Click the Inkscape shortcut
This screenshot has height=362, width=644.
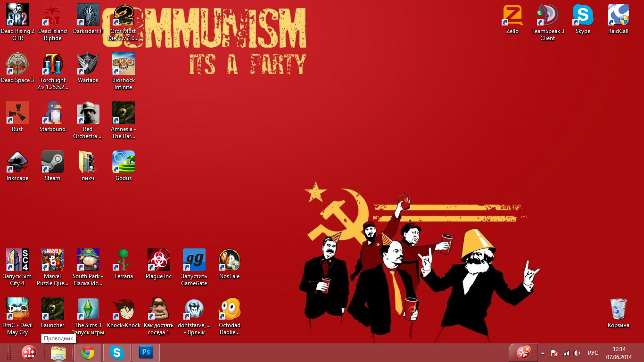[17, 162]
